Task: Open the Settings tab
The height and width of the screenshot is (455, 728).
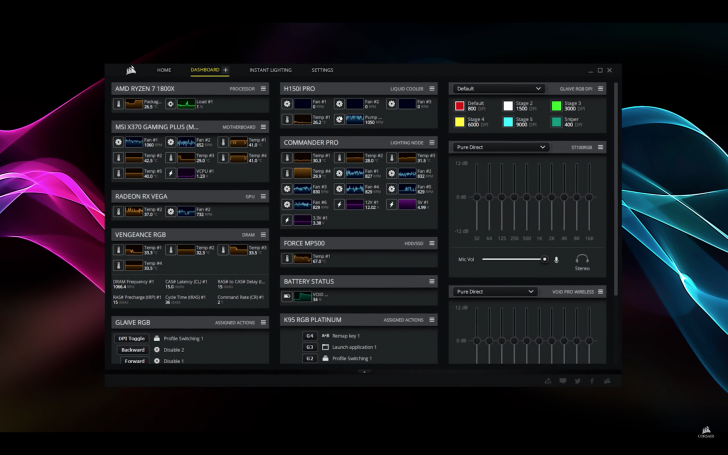Action: 322,70
